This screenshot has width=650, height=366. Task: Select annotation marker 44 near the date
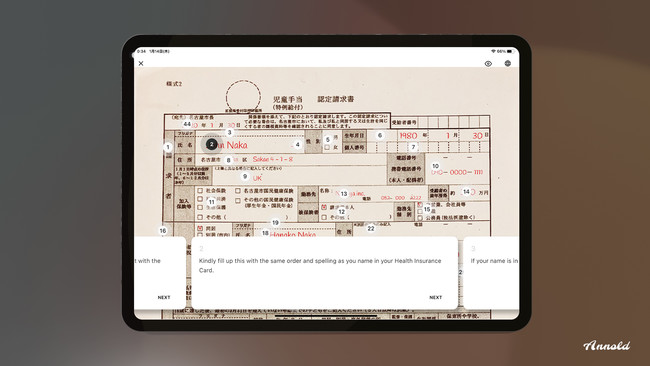point(187,124)
